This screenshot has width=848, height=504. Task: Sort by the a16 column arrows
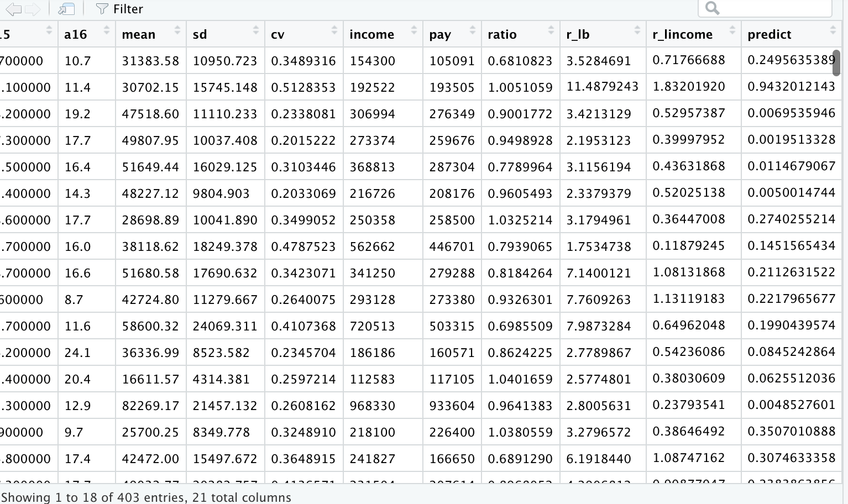click(106, 30)
